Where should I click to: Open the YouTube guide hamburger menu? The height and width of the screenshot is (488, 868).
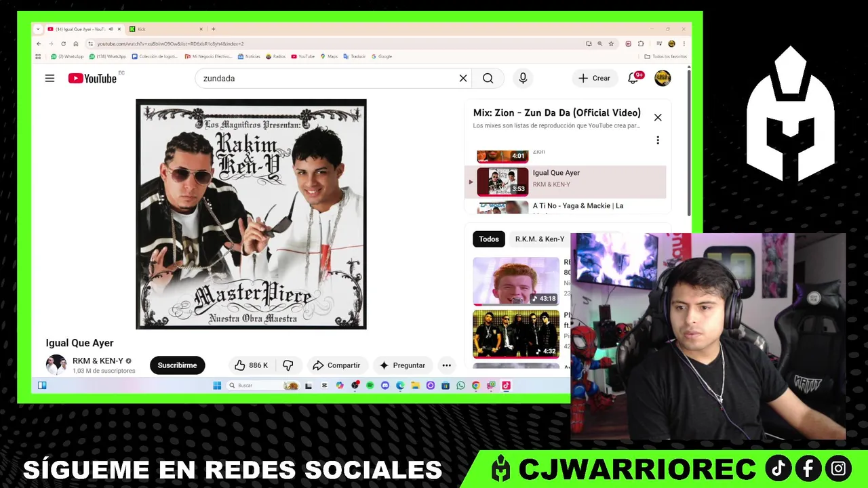(x=50, y=79)
